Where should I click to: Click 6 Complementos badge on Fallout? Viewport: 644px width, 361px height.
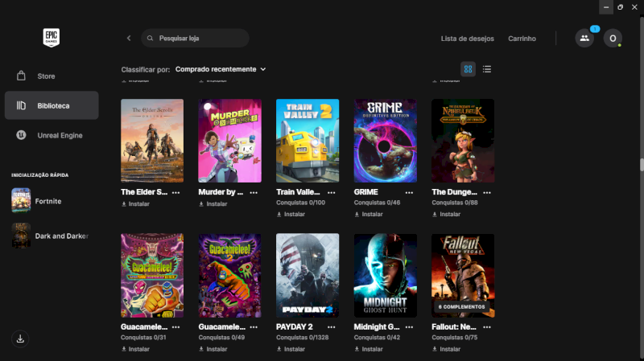click(x=461, y=307)
